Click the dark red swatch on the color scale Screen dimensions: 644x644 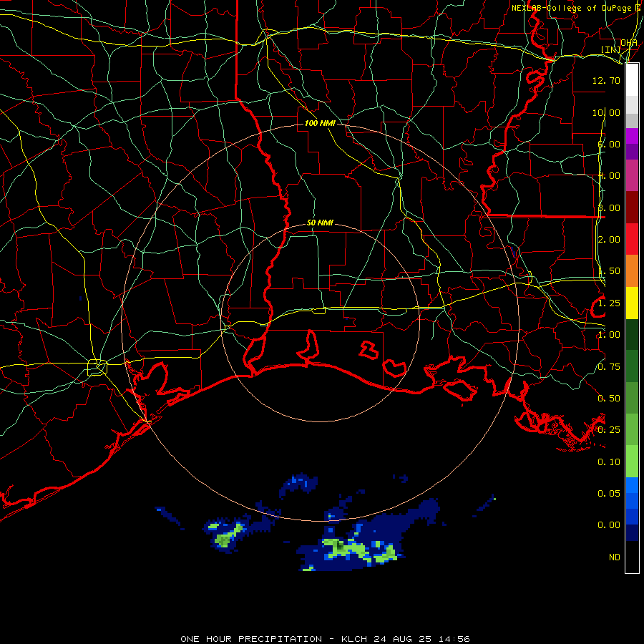click(x=632, y=208)
